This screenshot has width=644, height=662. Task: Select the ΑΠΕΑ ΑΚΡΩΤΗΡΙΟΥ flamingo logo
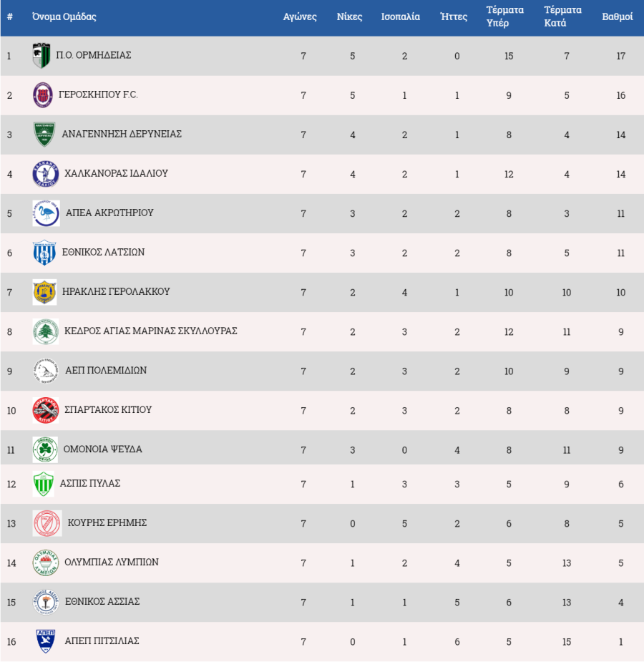click(46, 213)
